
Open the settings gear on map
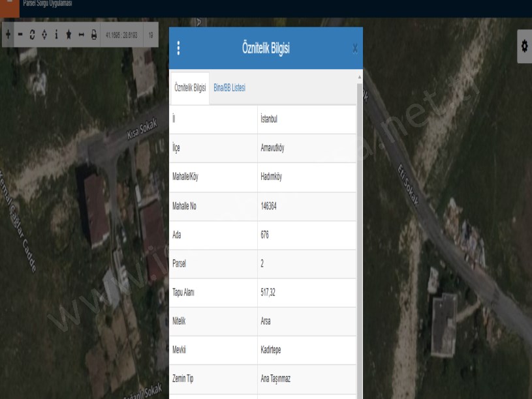pos(524,46)
